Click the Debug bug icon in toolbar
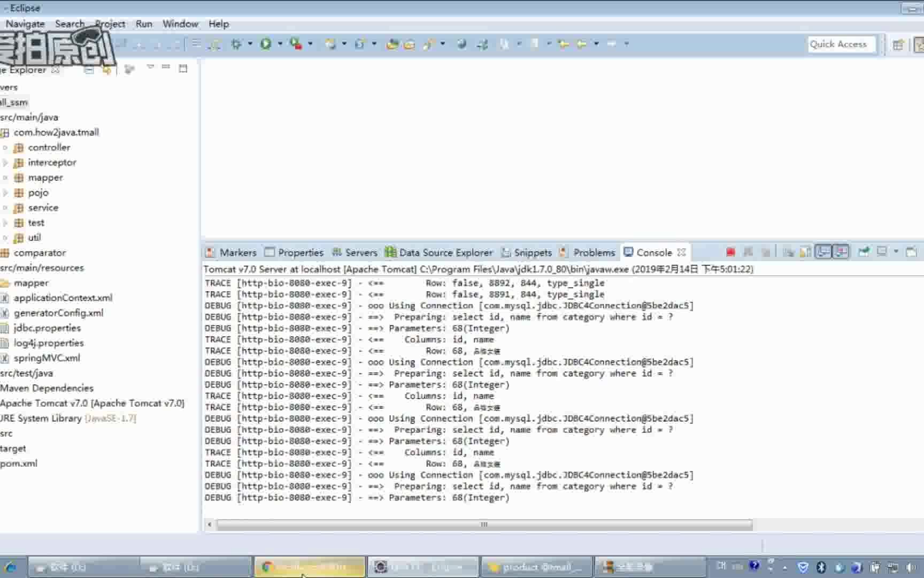 236,44
